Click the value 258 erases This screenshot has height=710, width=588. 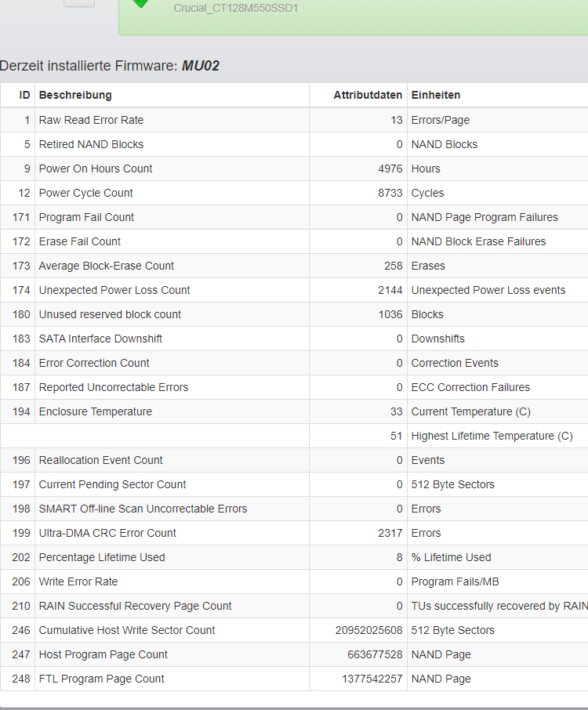pos(394,266)
